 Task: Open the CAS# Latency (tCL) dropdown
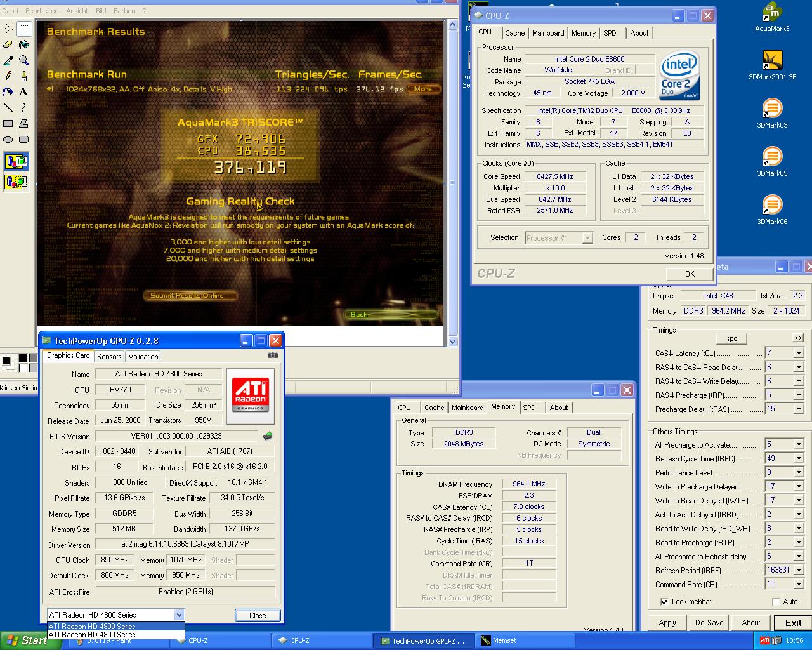[799, 353]
